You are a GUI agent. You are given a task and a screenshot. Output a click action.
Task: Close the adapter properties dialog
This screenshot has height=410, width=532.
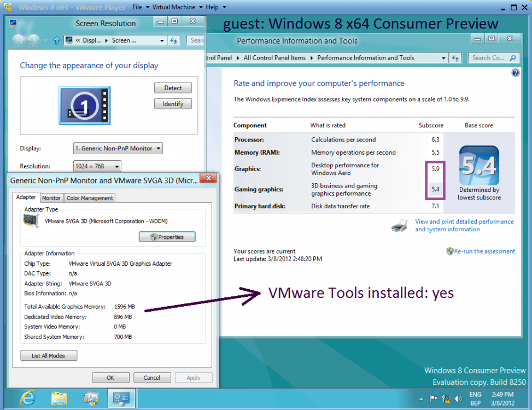208,178
